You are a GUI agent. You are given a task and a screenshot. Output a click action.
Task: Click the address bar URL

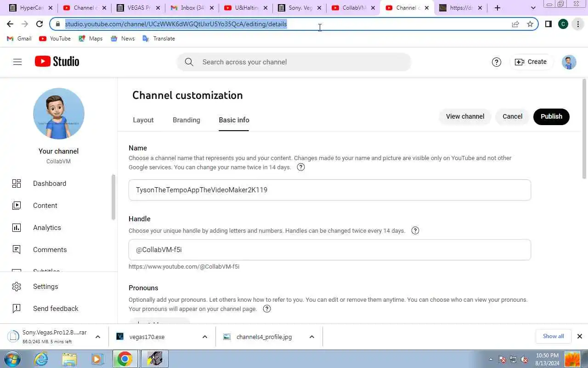tap(176, 24)
